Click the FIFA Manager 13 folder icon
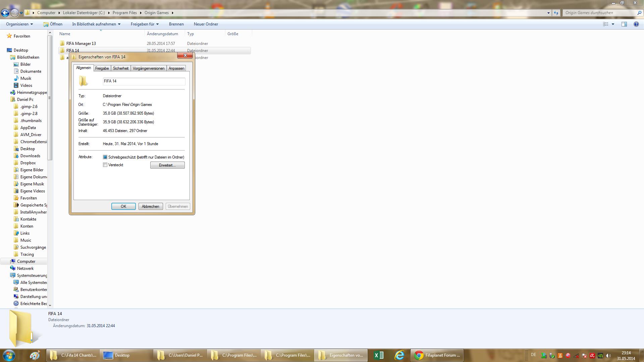 (62, 43)
